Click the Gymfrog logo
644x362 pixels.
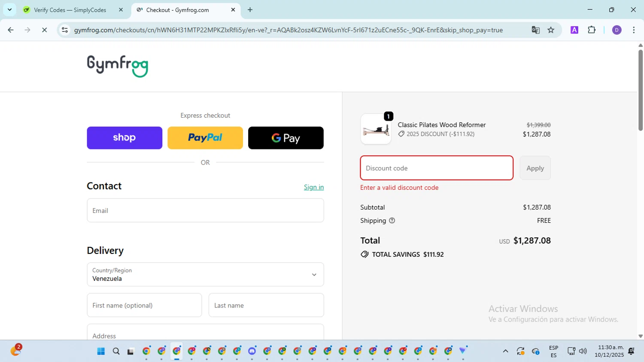click(118, 66)
